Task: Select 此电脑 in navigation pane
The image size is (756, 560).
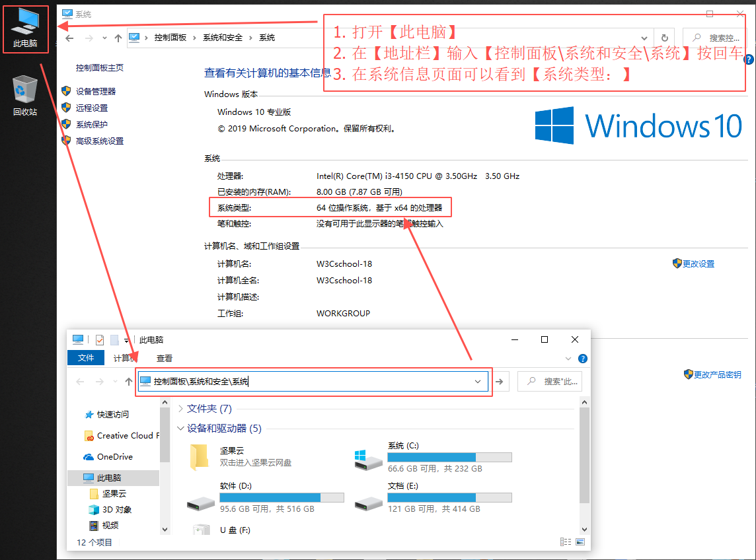Action: pos(114,477)
